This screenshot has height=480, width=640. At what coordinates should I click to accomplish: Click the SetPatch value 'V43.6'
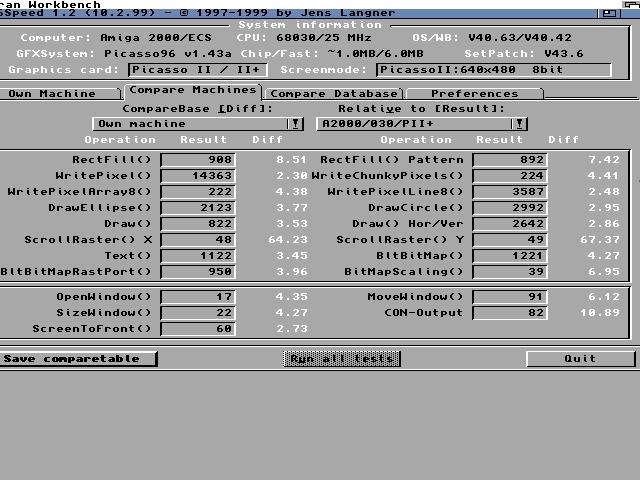click(564, 53)
